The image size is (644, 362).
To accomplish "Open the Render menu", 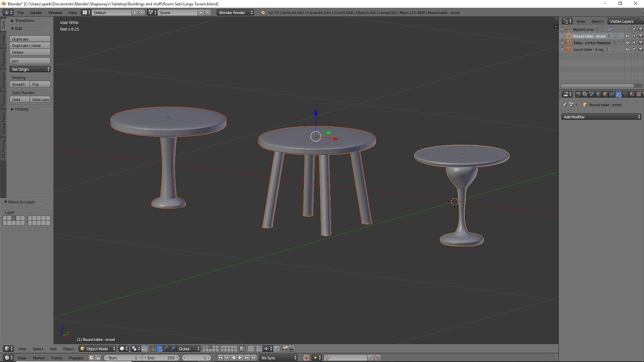I will click(x=36, y=12).
